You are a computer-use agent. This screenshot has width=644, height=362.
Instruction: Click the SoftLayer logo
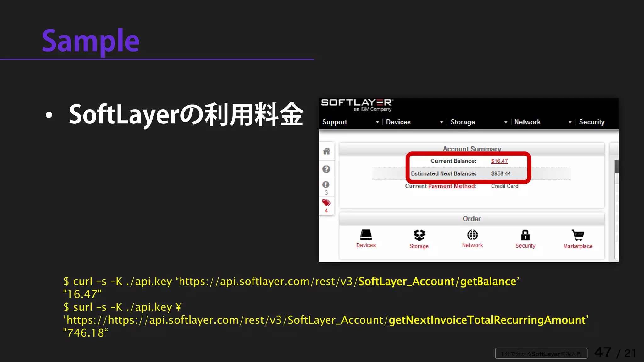pyautogui.click(x=357, y=105)
